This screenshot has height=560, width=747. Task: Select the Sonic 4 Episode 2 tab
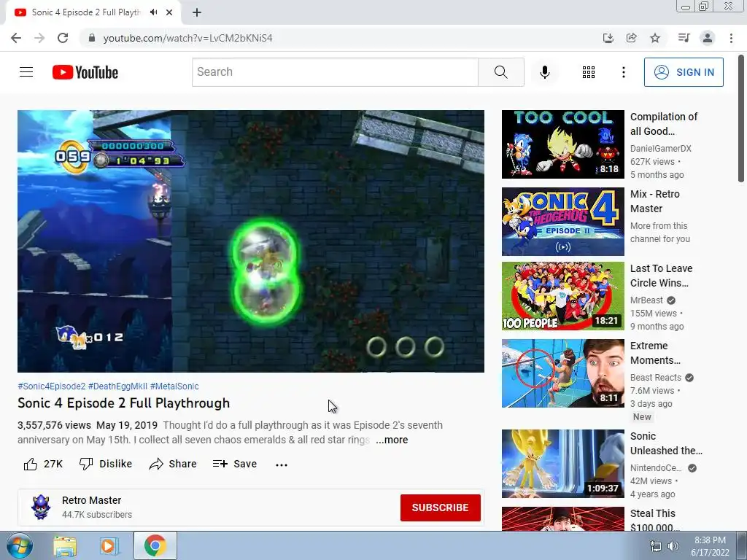pos(86,12)
